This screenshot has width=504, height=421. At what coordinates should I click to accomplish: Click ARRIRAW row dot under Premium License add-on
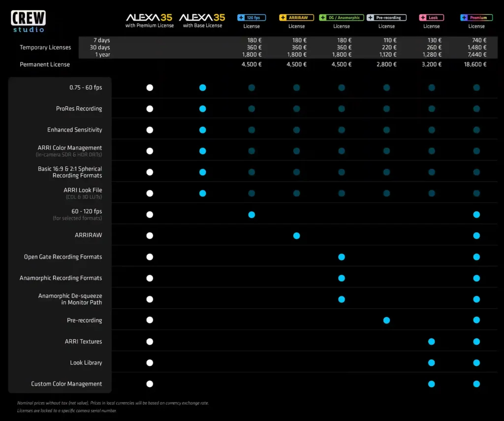pyautogui.click(x=476, y=236)
